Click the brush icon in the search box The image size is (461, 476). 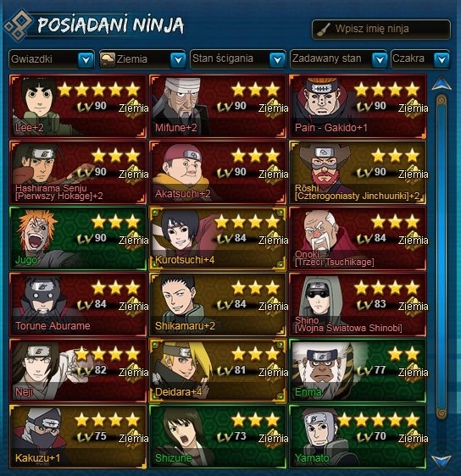tap(323, 30)
